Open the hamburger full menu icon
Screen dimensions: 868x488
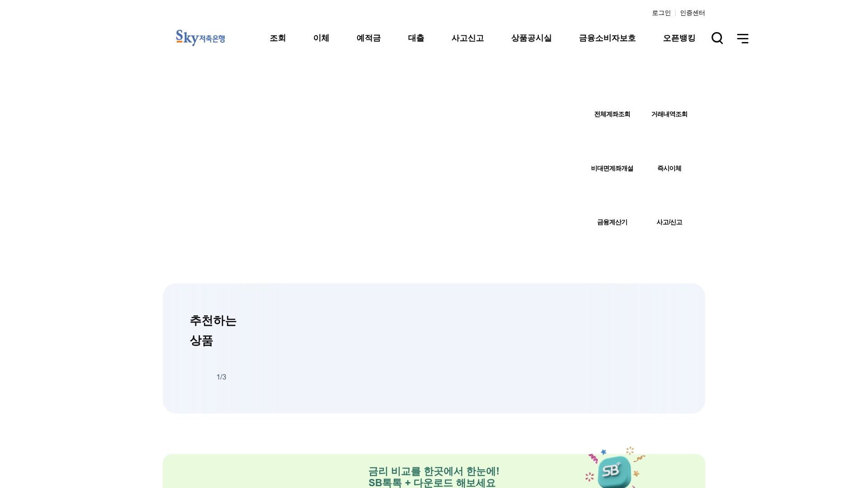pos(743,38)
